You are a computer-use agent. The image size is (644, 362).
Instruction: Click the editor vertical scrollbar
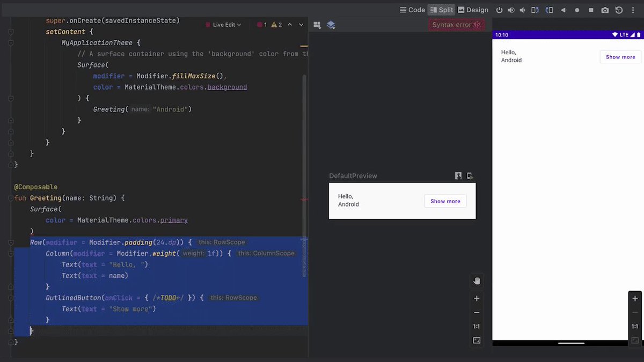pyautogui.click(x=305, y=176)
